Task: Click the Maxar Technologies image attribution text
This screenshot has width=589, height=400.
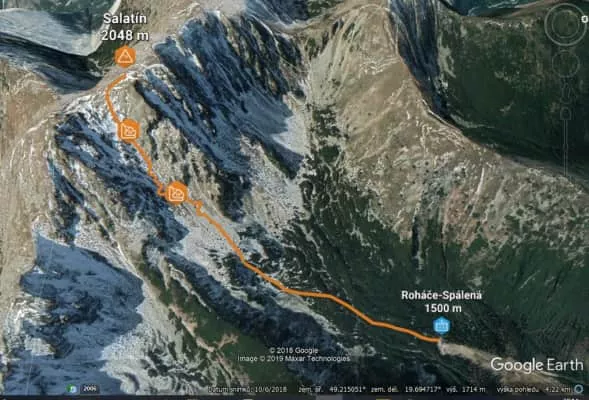Action: [294, 359]
